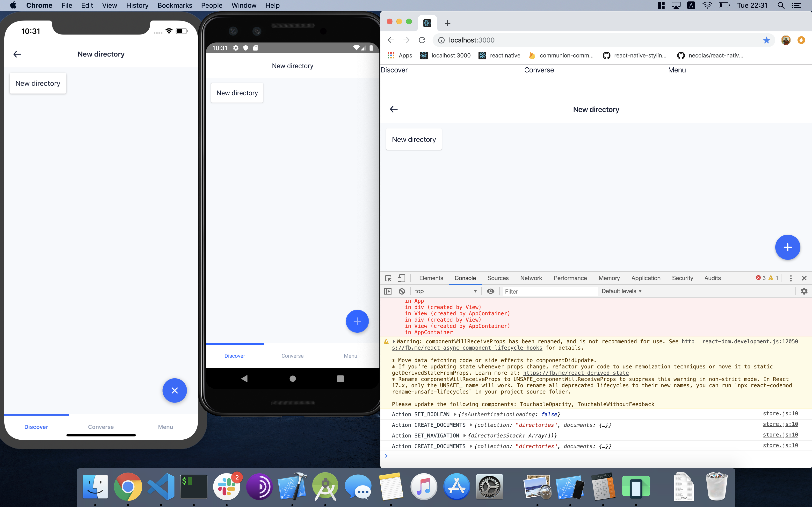812x507 pixels.
Task: Open the Default levels dropdown
Action: [621, 291]
